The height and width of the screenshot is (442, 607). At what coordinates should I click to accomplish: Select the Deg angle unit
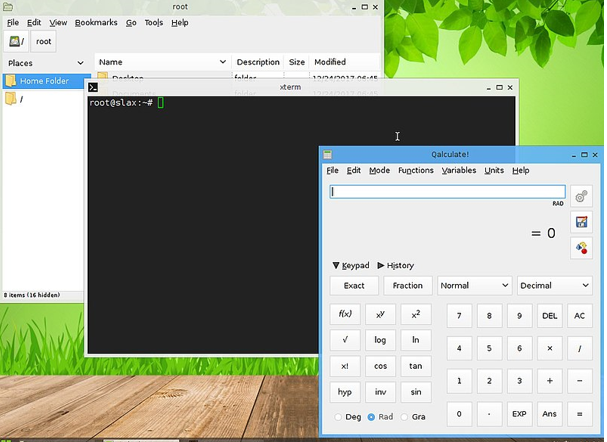click(x=348, y=417)
